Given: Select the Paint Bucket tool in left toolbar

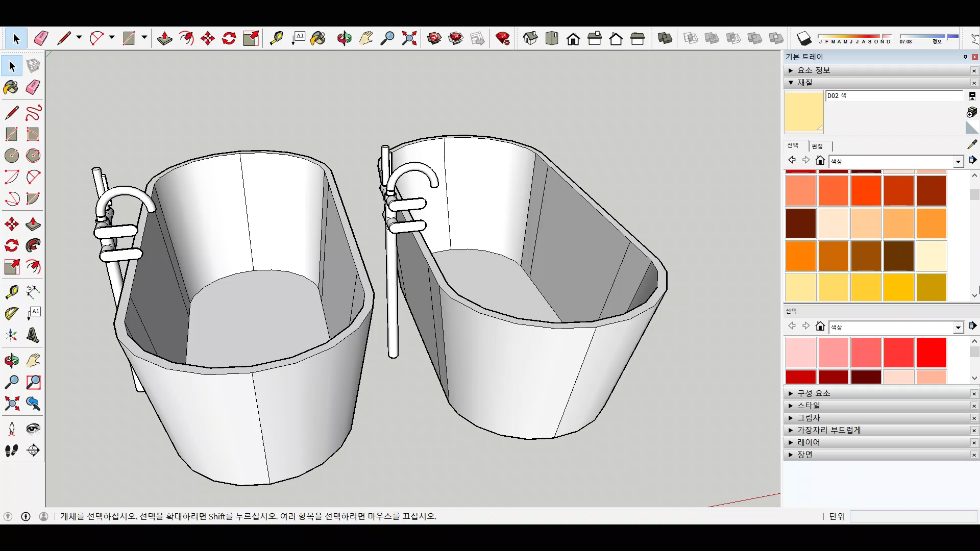Looking at the screenshot, I should coord(11,87).
